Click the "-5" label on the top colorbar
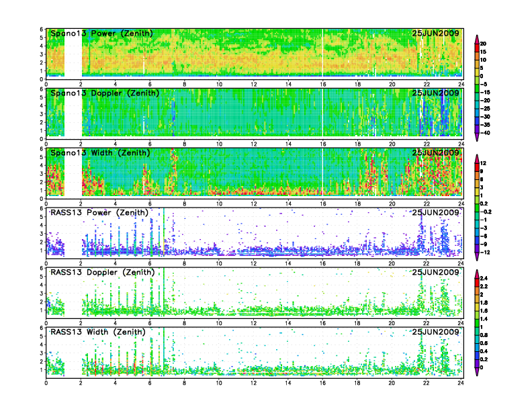The width and height of the screenshot is (532, 411). [484, 84]
